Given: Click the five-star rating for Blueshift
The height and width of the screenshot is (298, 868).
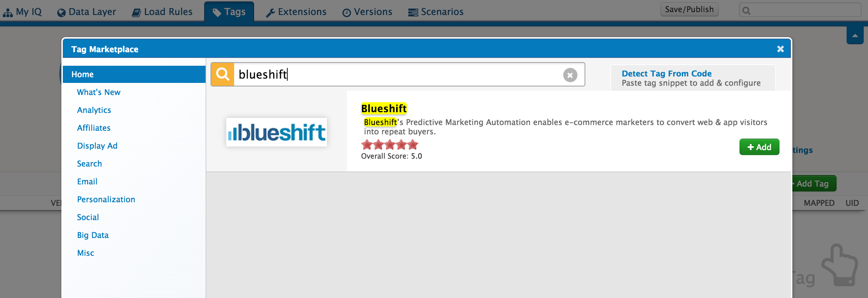Looking at the screenshot, I should (x=389, y=145).
